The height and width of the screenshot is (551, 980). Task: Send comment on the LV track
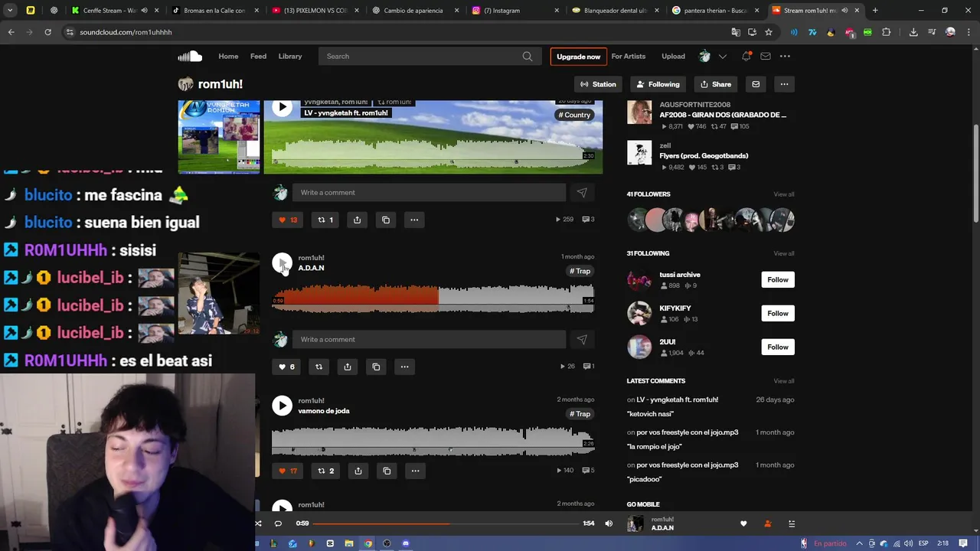tap(582, 193)
